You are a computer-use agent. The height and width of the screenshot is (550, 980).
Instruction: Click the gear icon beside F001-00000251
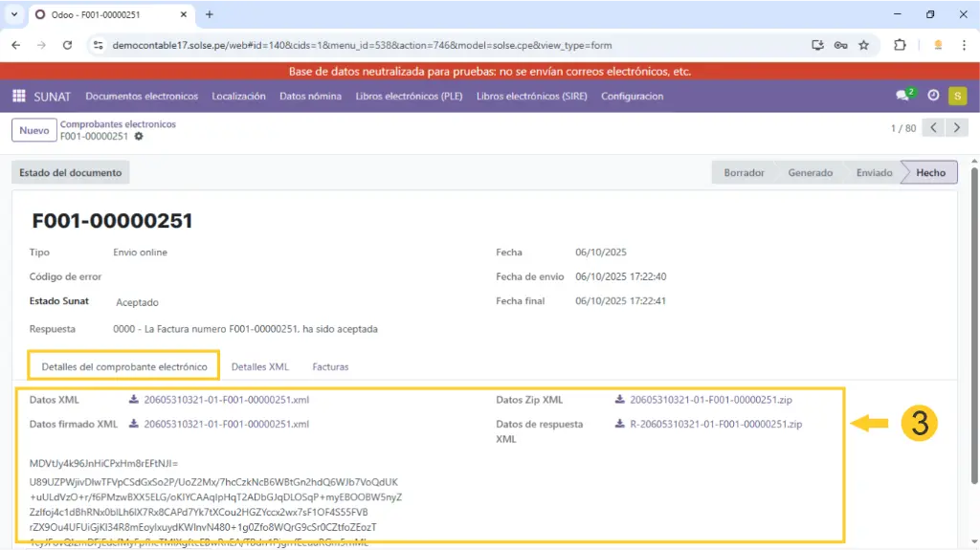(139, 137)
